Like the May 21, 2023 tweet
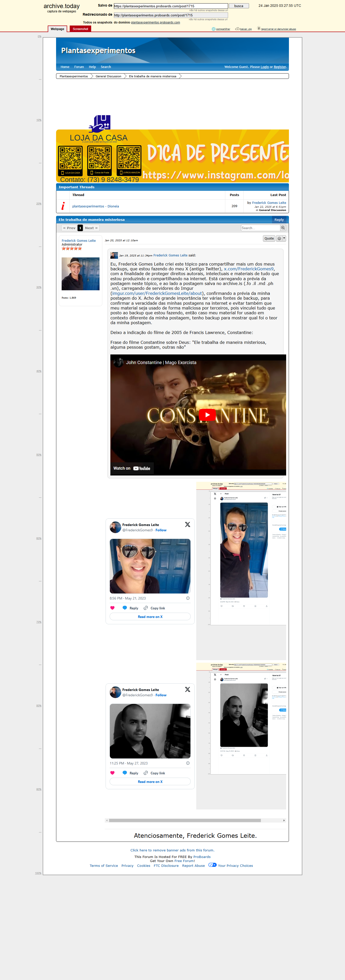 pos(112,608)
